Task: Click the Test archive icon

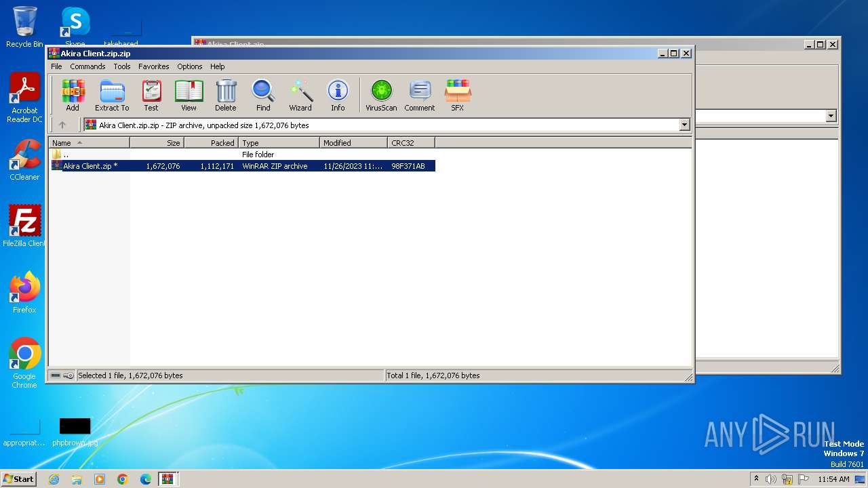Action: click(151, 96)
